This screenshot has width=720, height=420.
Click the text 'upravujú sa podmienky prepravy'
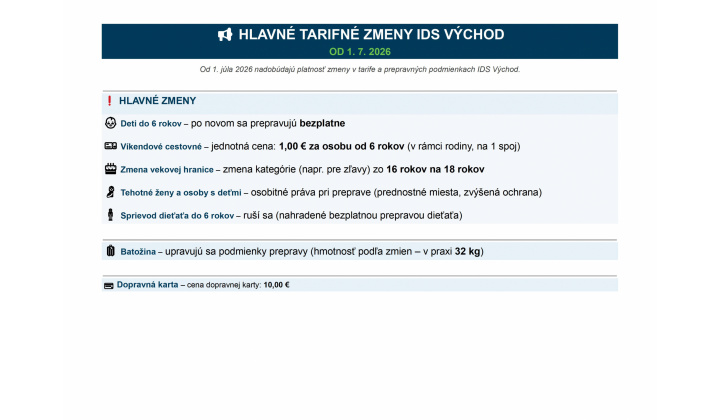click(x=236, y=251)
